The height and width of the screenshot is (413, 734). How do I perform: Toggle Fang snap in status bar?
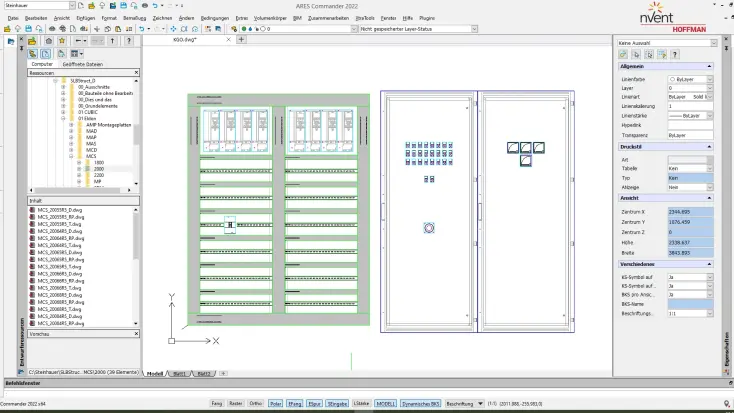pos(215,402)
